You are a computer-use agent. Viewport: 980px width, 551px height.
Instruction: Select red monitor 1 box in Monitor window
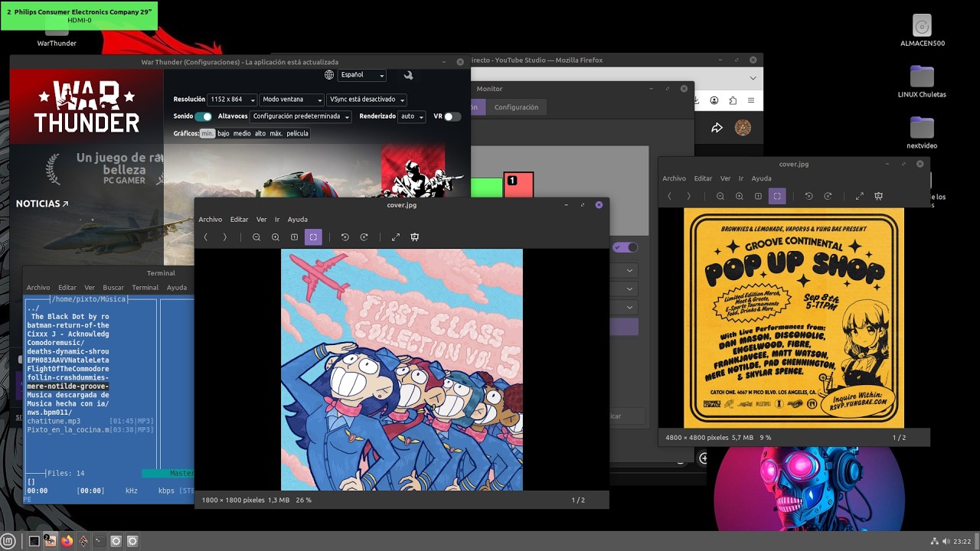pyautogui.click(x=518, y=185)
